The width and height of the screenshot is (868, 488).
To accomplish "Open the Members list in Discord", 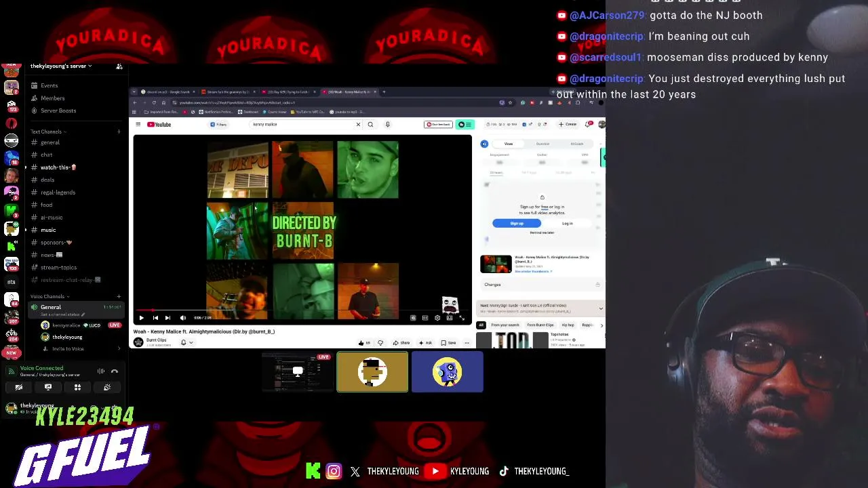I will (x=52, y=98).
